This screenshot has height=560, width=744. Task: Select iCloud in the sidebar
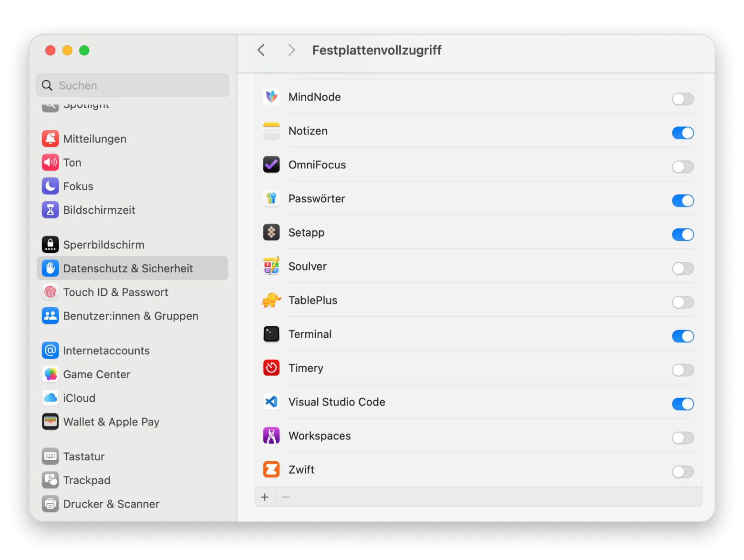[x=79, y=398]
